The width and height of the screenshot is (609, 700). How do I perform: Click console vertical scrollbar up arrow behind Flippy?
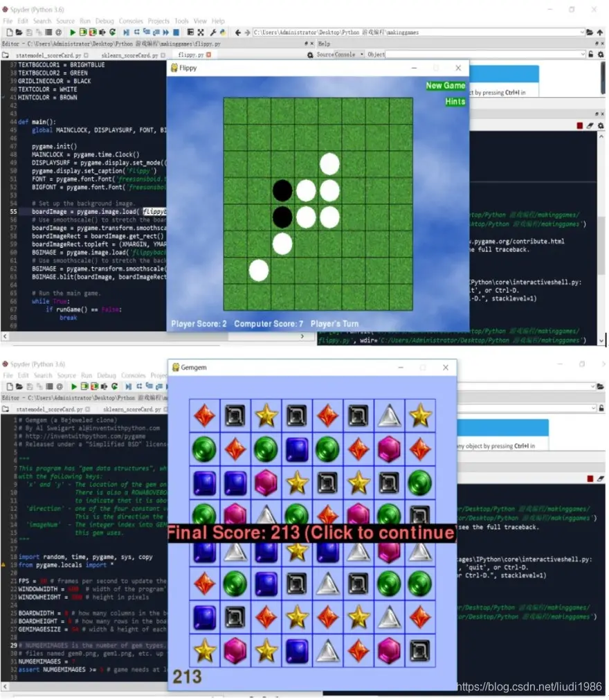(x=601, y=136)
